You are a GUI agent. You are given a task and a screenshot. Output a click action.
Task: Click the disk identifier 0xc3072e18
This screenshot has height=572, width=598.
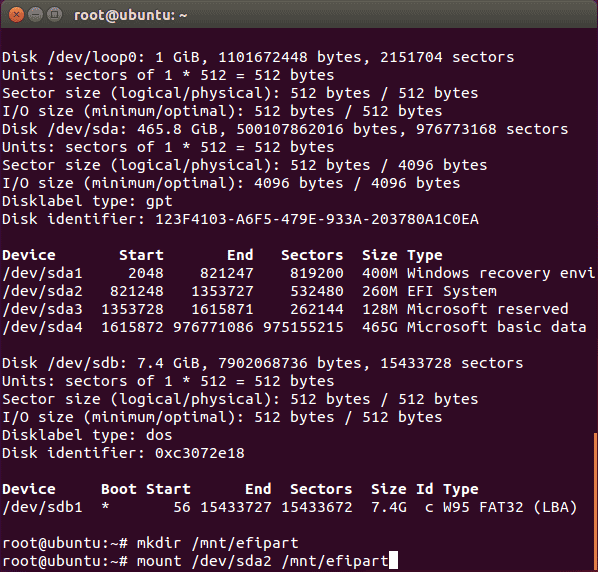(x=200, y=453)
